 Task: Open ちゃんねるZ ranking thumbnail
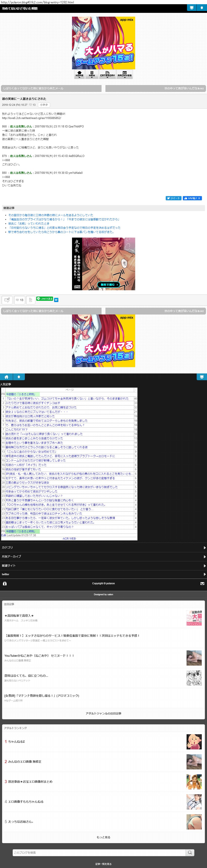(194, 741)
